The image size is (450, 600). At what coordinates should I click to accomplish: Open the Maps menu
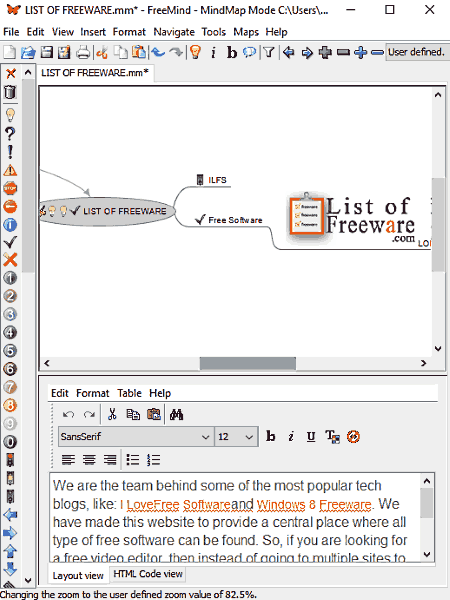[246, 32]
